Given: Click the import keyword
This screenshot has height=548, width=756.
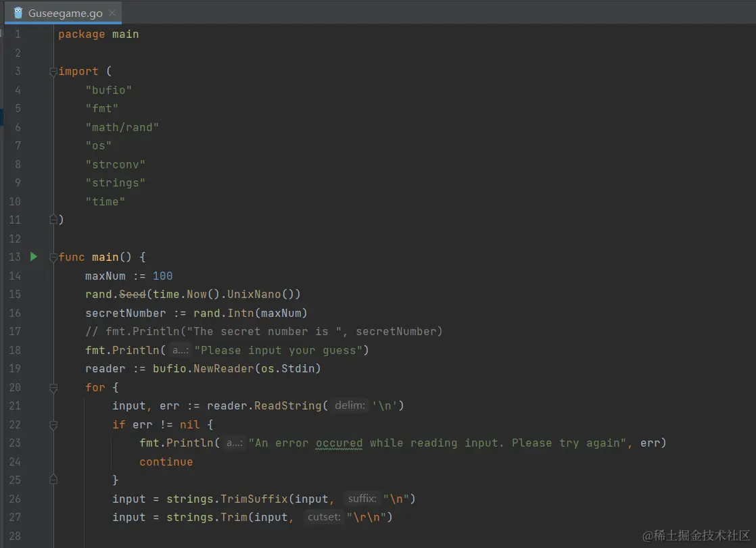Looking at the screenshot, I should pyautogui.click(x=78, y=72).
